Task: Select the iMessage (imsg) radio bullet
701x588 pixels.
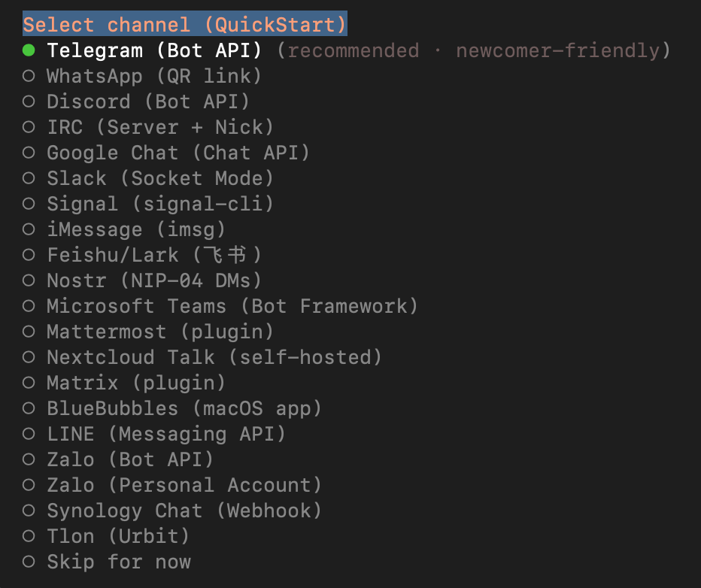Action: (29, 229)
